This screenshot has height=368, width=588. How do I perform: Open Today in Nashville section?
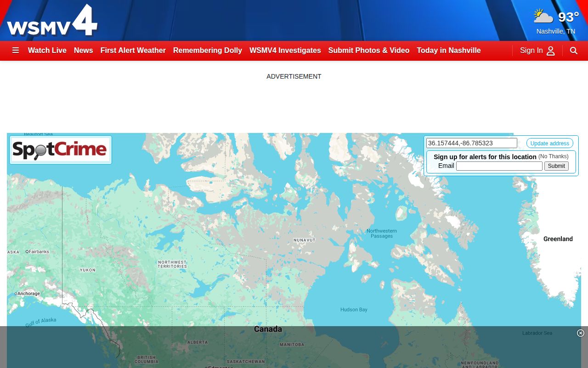point(449,51)
